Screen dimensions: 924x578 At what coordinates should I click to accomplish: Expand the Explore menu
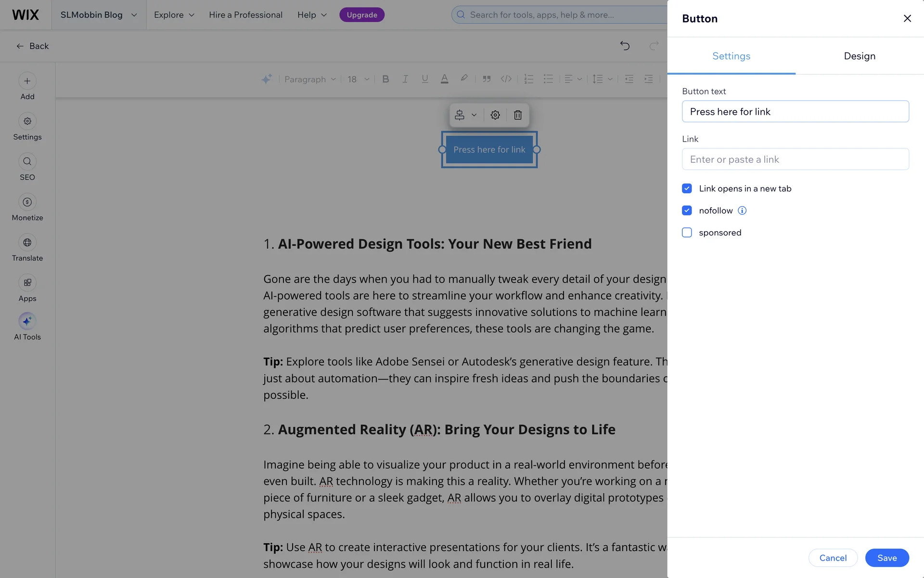pos(174,15)
